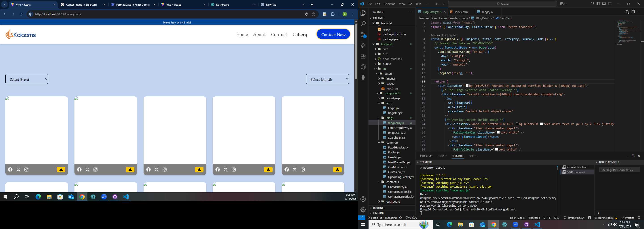
Task: Focus the Debug Console filter input
Action: pos(619,170)
